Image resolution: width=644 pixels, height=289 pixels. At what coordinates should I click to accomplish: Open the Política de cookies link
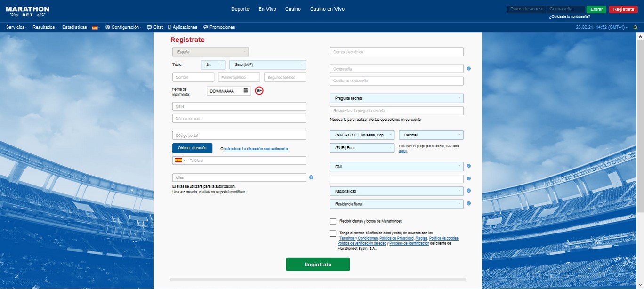(443, 238)
